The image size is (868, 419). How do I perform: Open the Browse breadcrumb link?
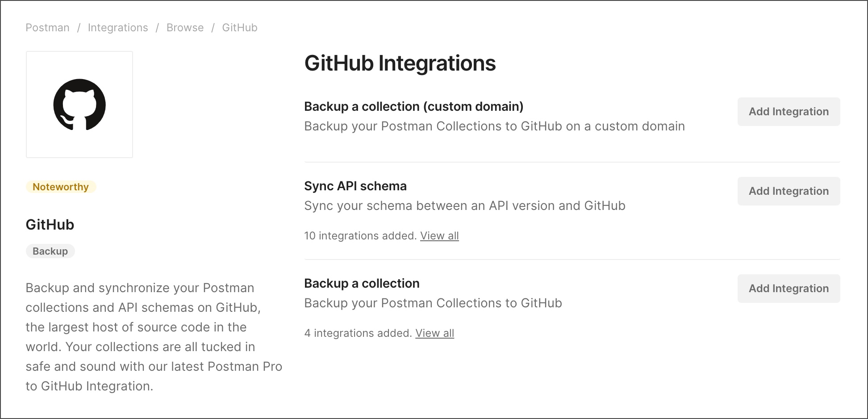(x=185, y=27)
